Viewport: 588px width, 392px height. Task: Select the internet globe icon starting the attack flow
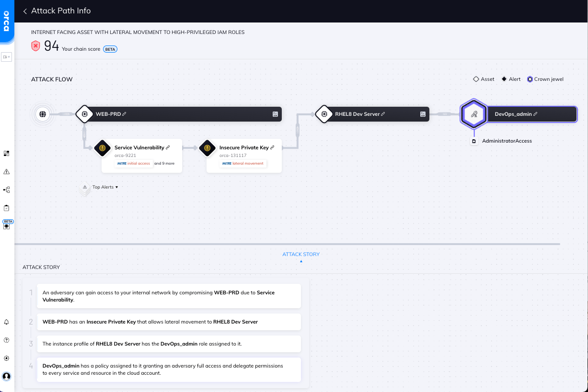(x=43, y=114)
